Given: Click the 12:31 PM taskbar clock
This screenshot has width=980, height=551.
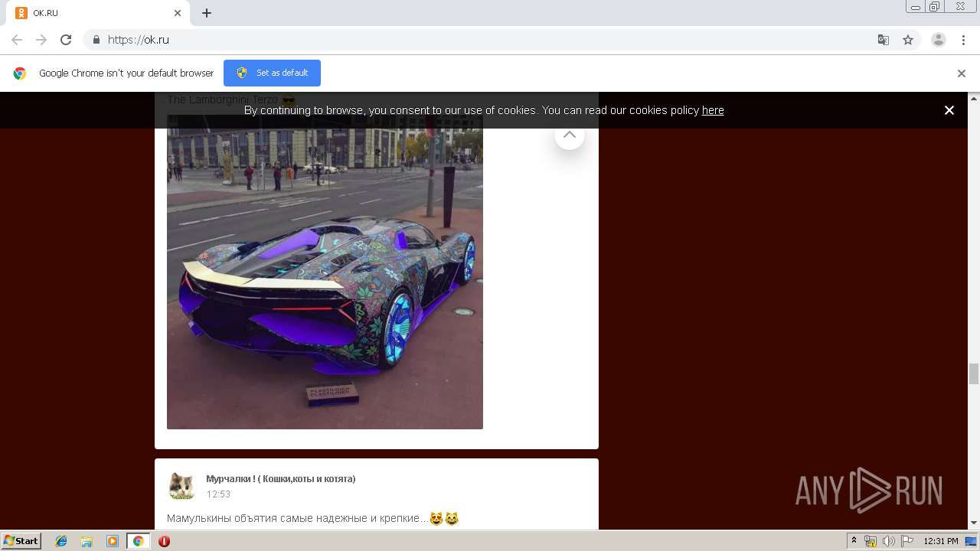Looking at the screenshot, I should (x=940, y=541).
